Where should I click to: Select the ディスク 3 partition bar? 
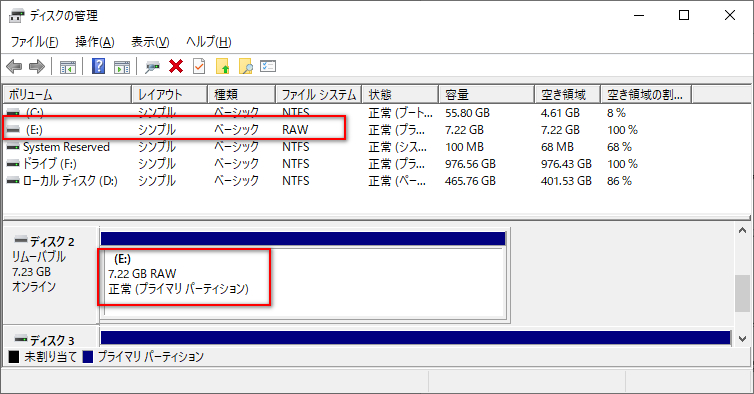coord(415,338)
